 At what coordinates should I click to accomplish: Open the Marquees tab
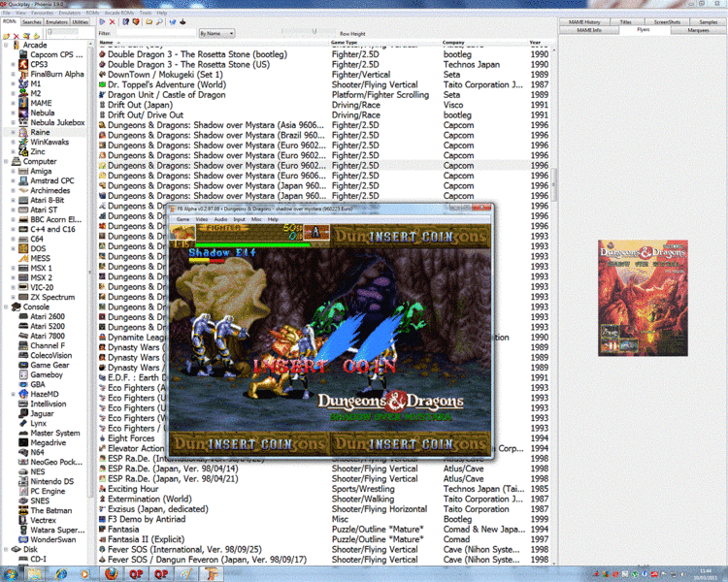(698, 30)
